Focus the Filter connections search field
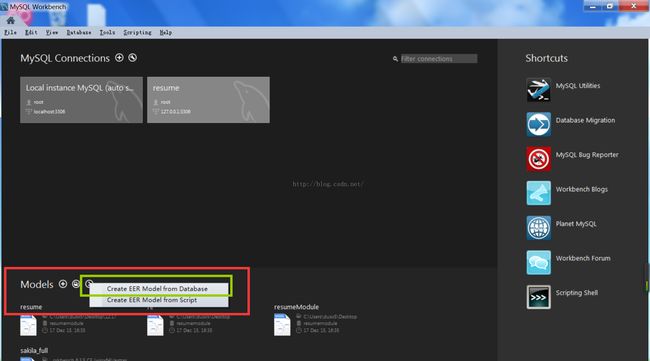The width and height of the screenshot is (650, 361). 439,59
